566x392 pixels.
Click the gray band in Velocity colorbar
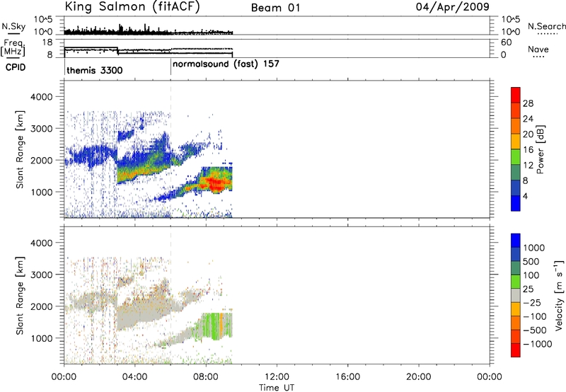pyautogui.click(x=516, y=295)
